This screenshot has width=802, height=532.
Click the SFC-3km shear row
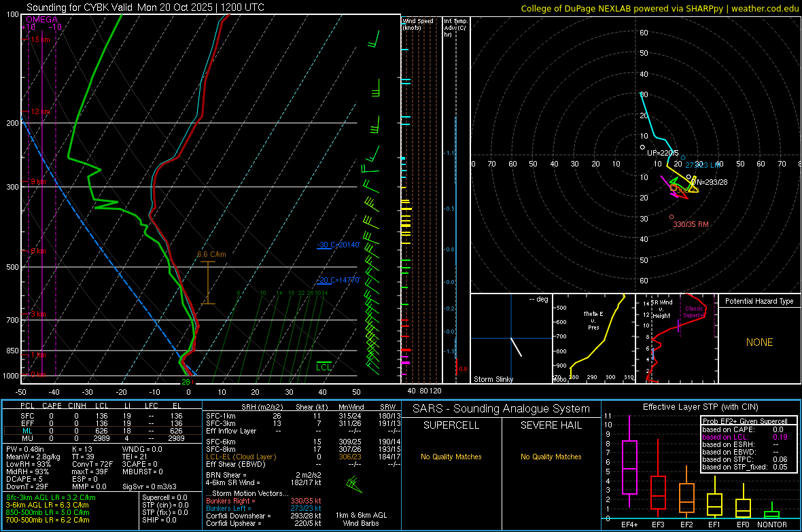[303, 423]
